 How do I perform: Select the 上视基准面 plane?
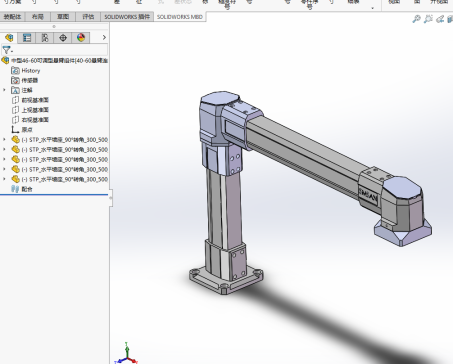35,110
